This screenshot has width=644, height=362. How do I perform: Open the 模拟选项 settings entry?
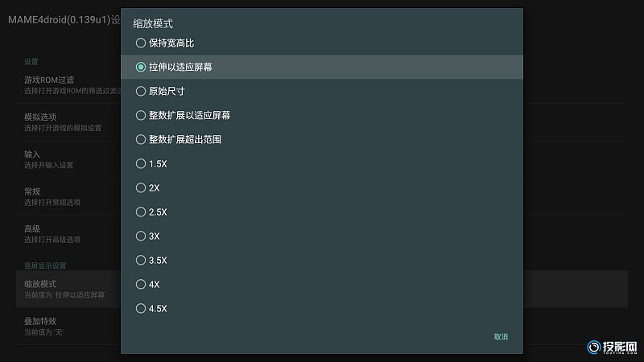coord(68,122)
